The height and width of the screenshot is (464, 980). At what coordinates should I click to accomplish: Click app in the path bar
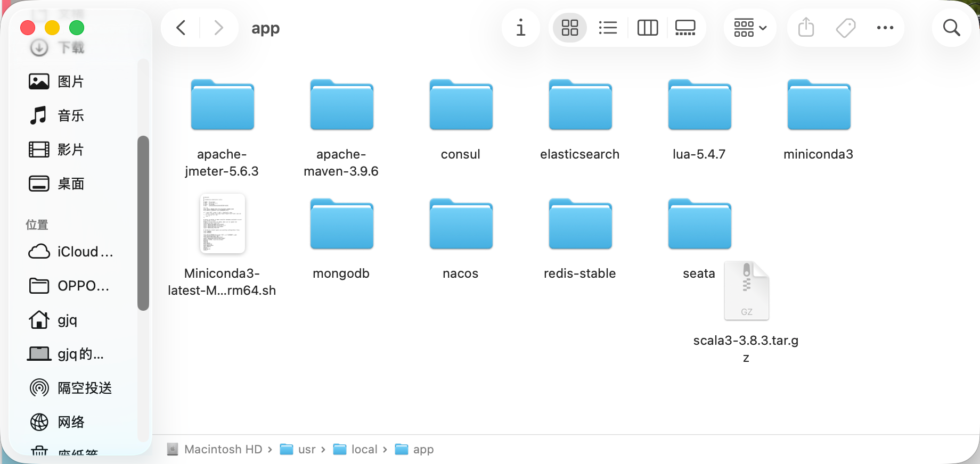tap(415, 450)
